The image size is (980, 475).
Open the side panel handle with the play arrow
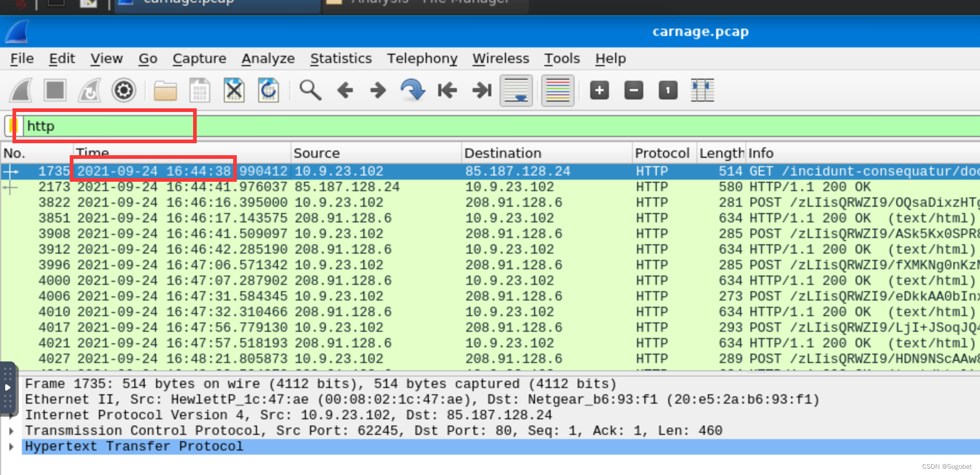(x=8, y=387)
